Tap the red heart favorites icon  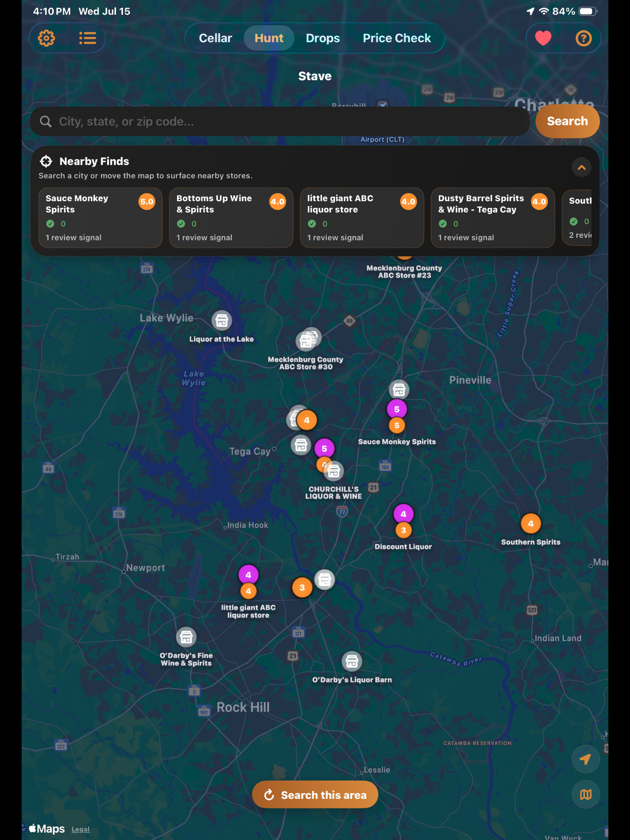pyautogui.click(x=543, y=38)
